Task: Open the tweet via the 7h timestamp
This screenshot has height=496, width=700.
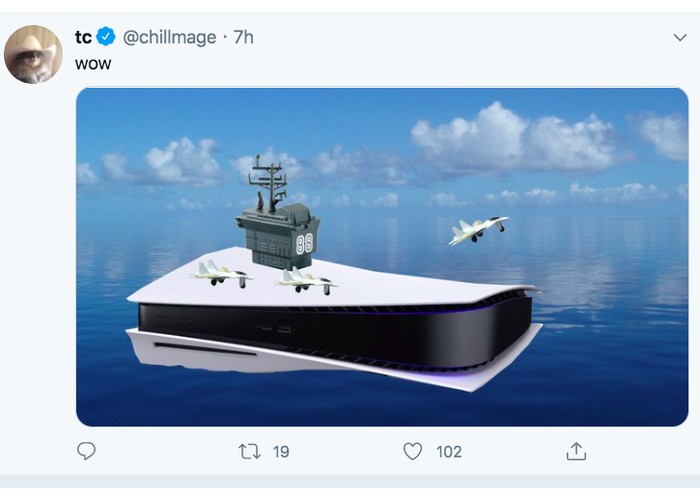Action: pyautogui.click(x=243, y=37)
